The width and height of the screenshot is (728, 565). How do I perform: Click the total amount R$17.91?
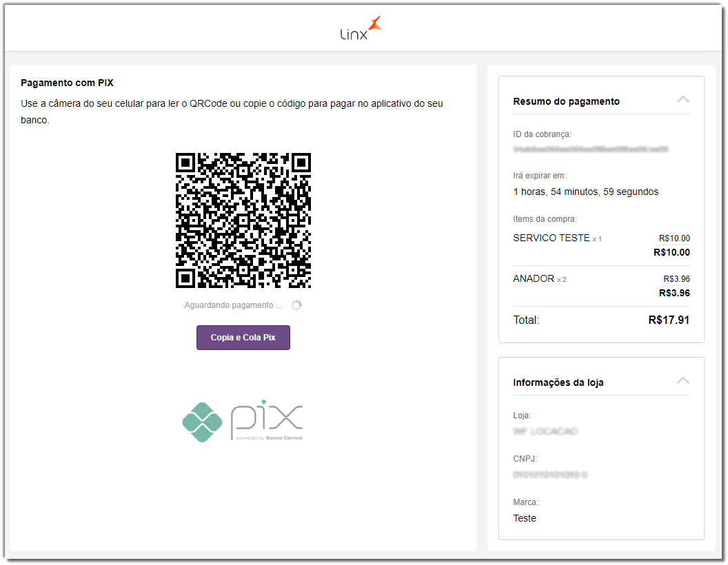669,320
